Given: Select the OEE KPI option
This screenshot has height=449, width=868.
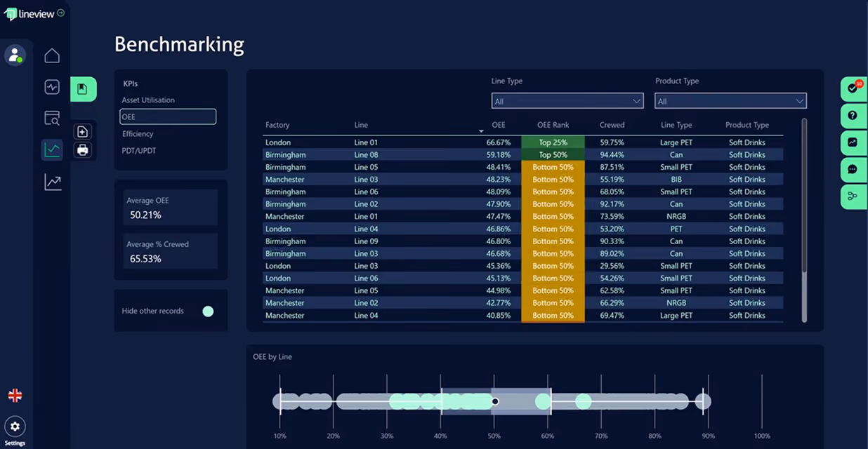Looking at the screenshot, I should pyautogui.click(x=168, y=116).
